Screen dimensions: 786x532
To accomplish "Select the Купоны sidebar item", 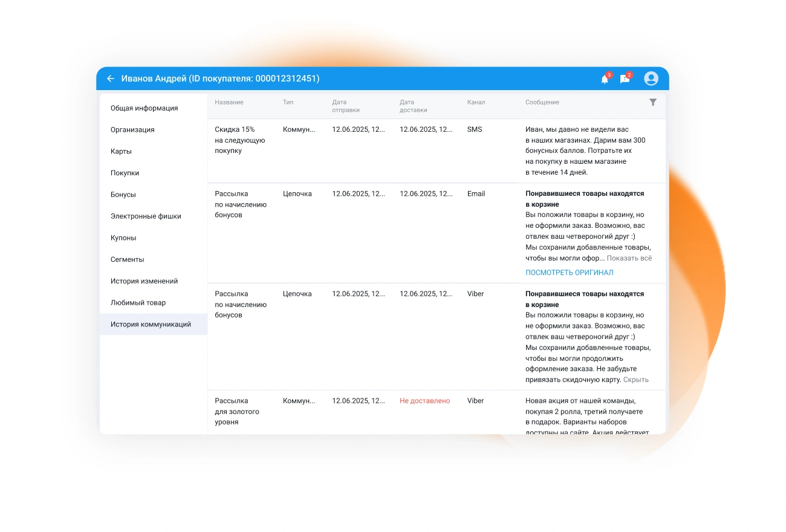I will click(x=123, y=238).
